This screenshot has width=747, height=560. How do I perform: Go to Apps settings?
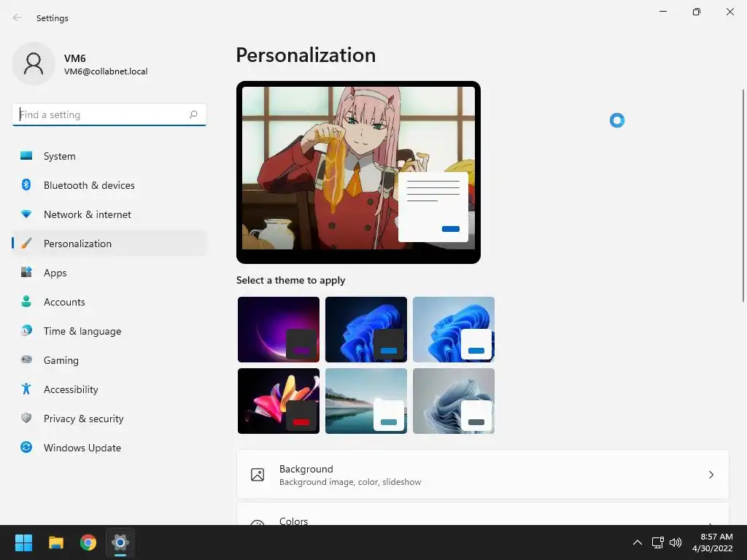[109, 273]
